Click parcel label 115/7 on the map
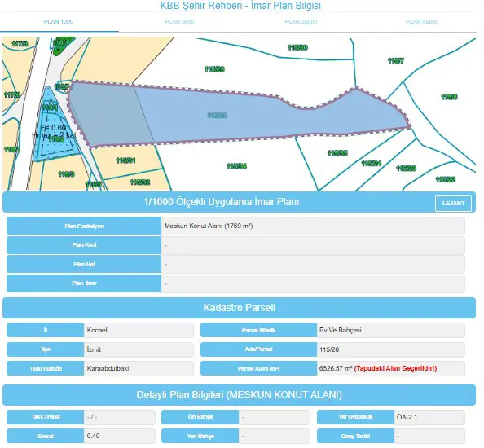Image resolution: width=484 pixels, height=448 pixels. (x=396, y=60)
